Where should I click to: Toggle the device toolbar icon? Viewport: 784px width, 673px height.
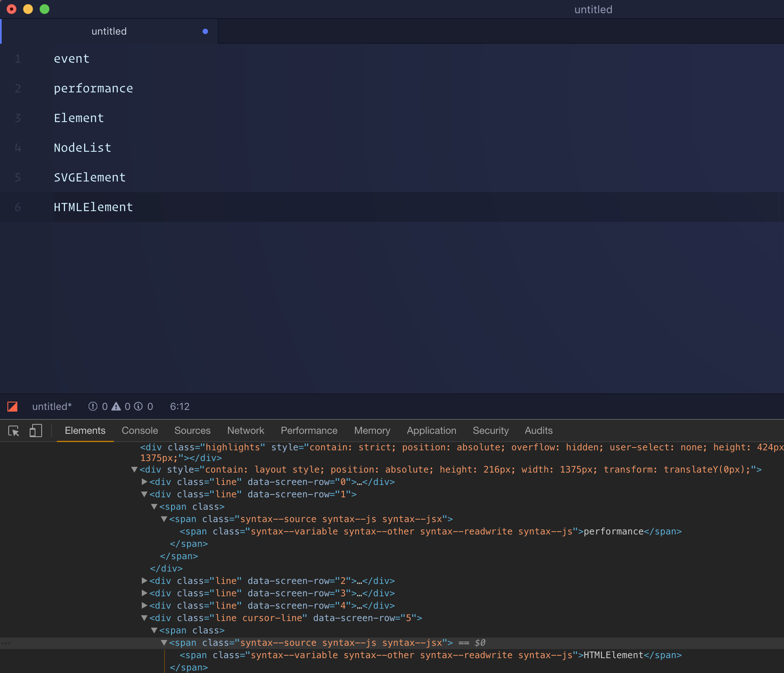36,431
